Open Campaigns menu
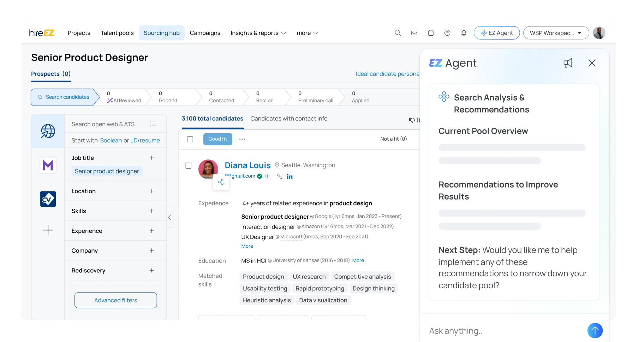 [x=205, y=33]
